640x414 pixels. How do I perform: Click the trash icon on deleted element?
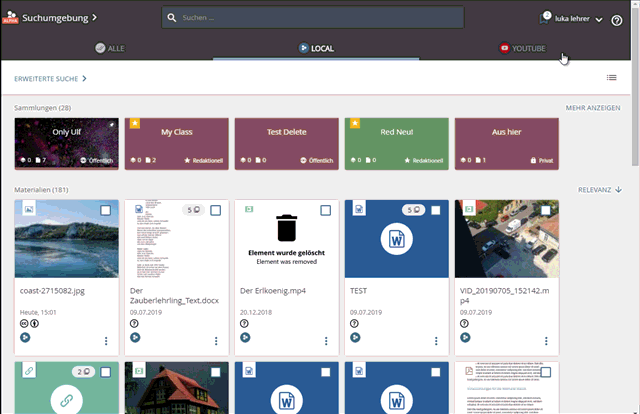tap(287, 228)
